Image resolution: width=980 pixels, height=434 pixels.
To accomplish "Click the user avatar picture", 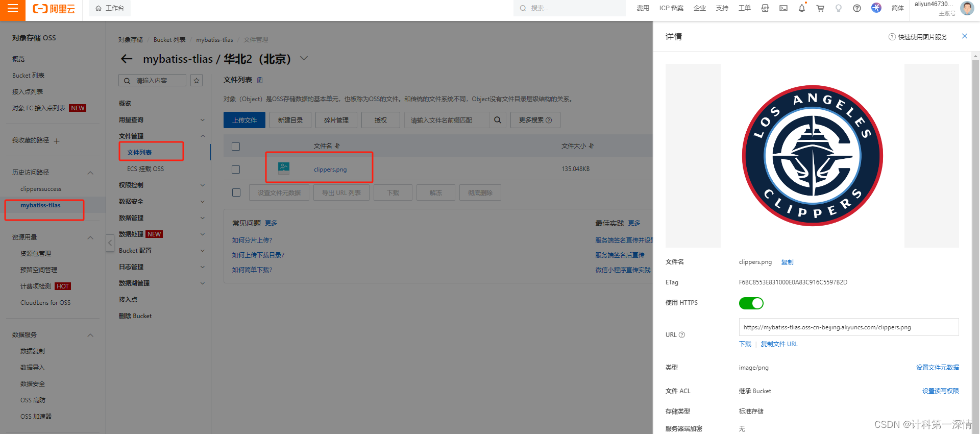I will click(967, 8).
